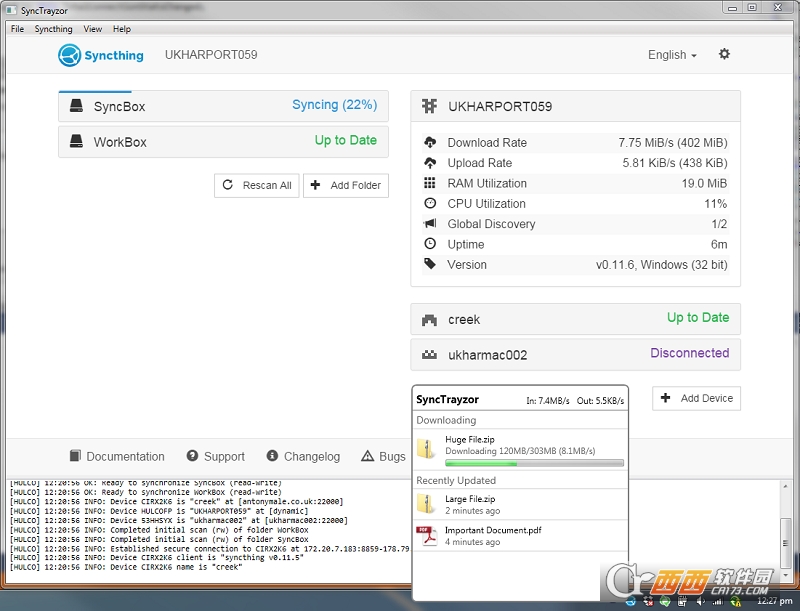The image size is (800, 611).
Task: Expand the SyncBox folder panel
Action: (223, 106)
